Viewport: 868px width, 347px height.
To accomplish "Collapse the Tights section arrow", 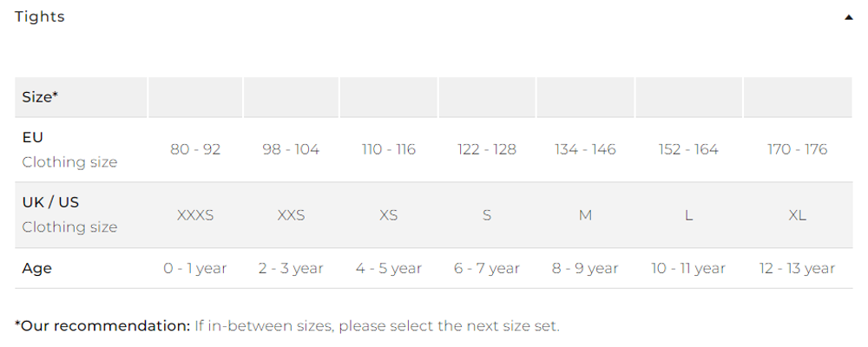I will (x=849, y=17).
